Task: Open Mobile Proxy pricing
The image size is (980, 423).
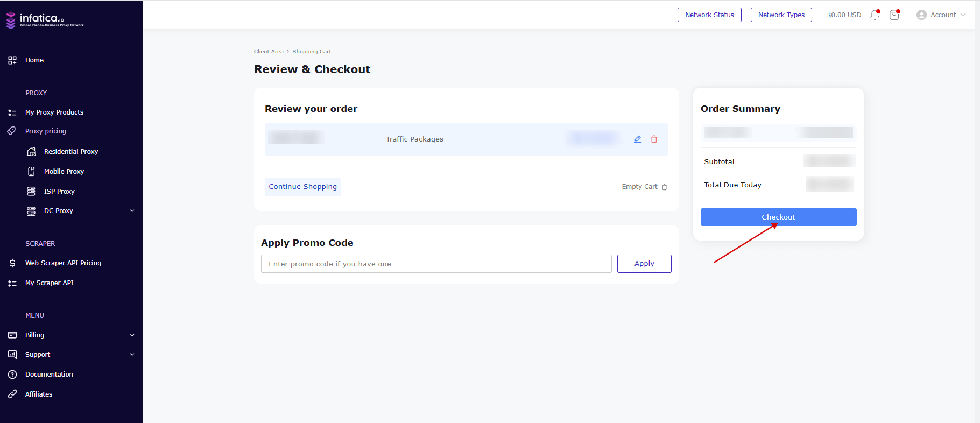Action: click(64, 172)
